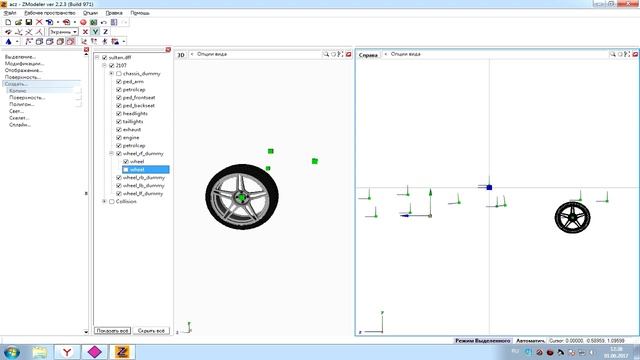Open the dropdown arrow beside the blue cone icon
Screen dimensions: 640x360
click(x=17, y=41)
